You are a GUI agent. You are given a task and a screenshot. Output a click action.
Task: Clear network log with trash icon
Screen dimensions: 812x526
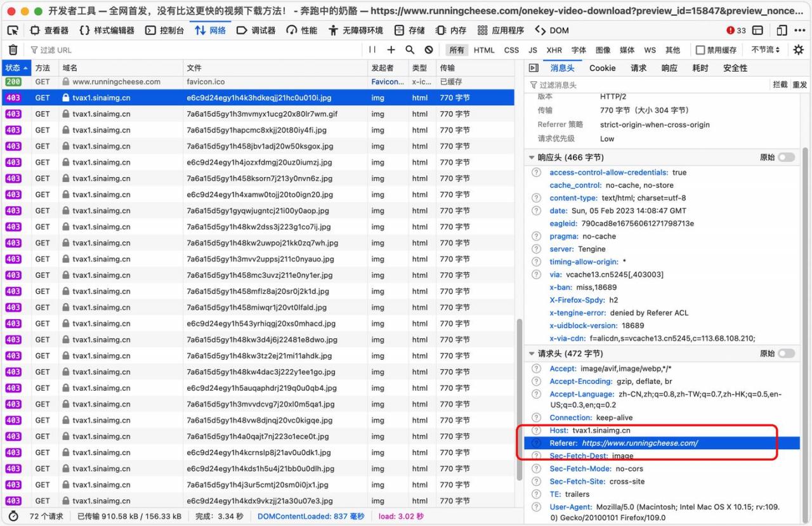pos(13,50)
